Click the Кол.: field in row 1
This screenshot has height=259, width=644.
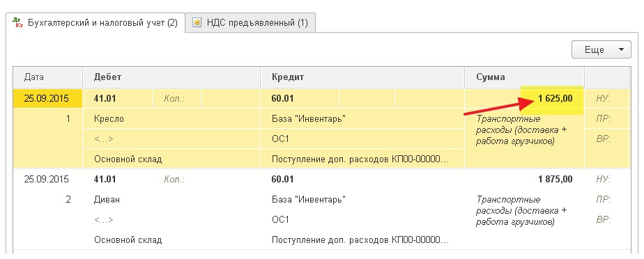point(174,98)
